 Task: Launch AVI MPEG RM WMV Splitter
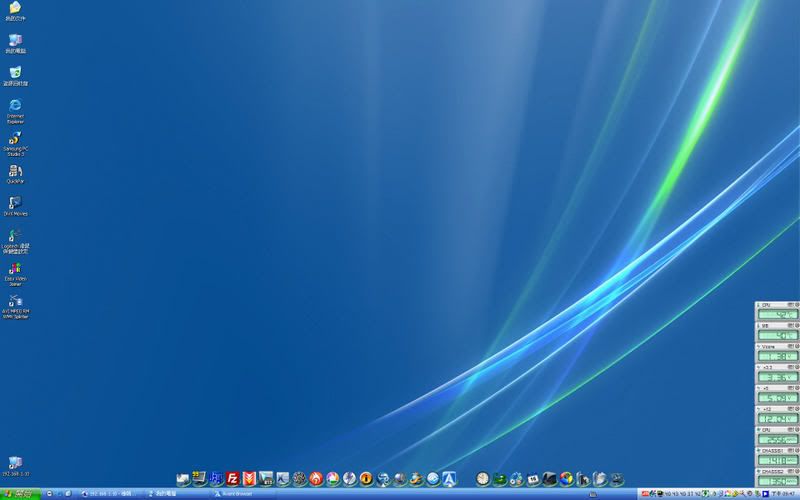pos(15,301)
